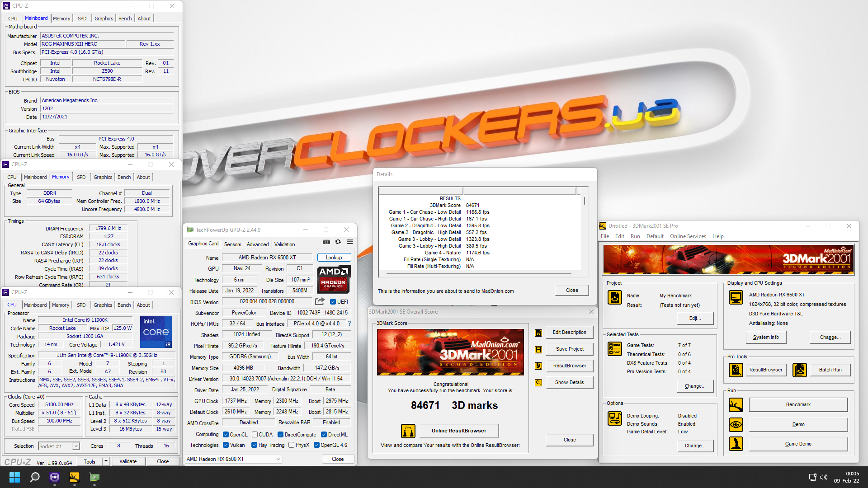Viewport: 868px width, 488px height.
Task: Toggle the PhysX checkbox
Action: 291,445
